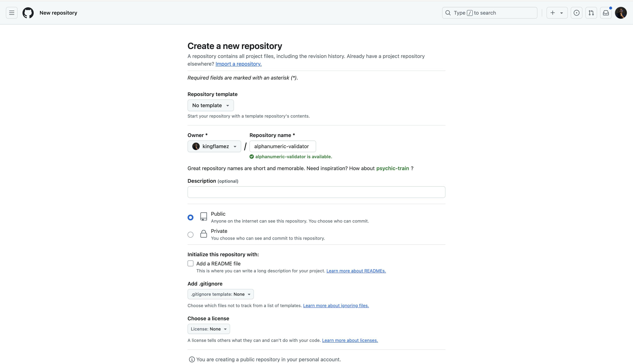Select the Public repository radio button

pyautogui.click(x=190, y=217)
